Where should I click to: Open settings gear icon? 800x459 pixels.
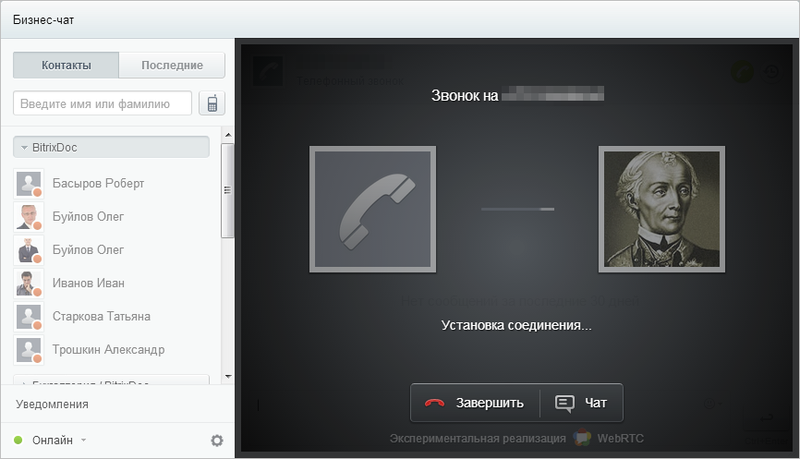click(217, 440)
